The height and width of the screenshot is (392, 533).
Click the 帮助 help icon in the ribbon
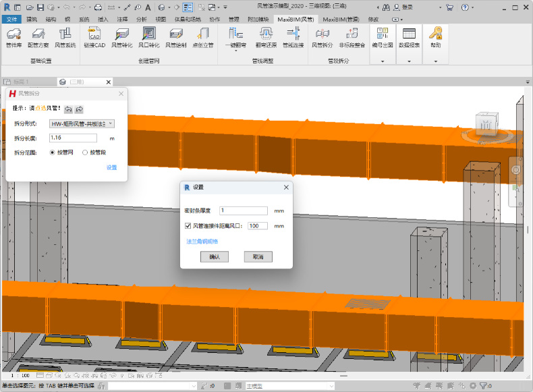(x=436, y=36)
